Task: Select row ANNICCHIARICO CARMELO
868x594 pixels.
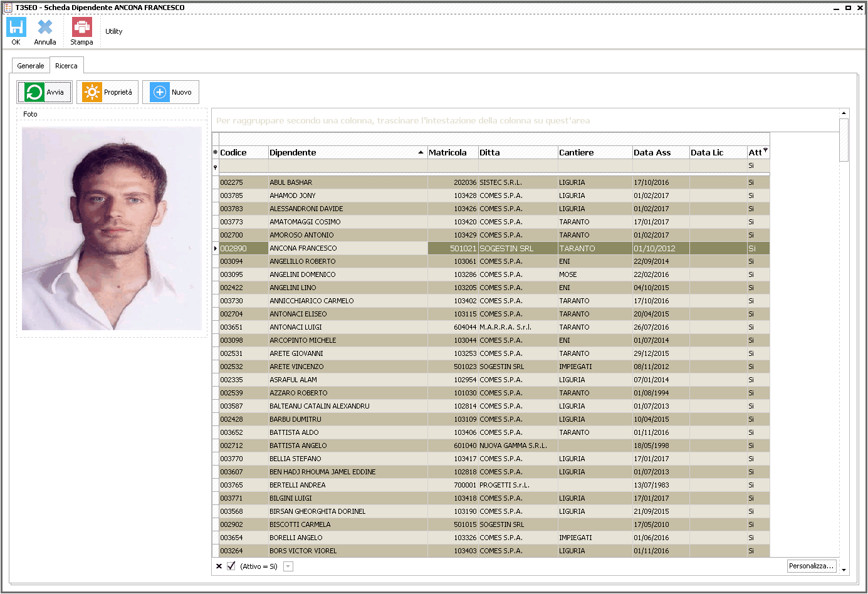Action: coord(494,301)
